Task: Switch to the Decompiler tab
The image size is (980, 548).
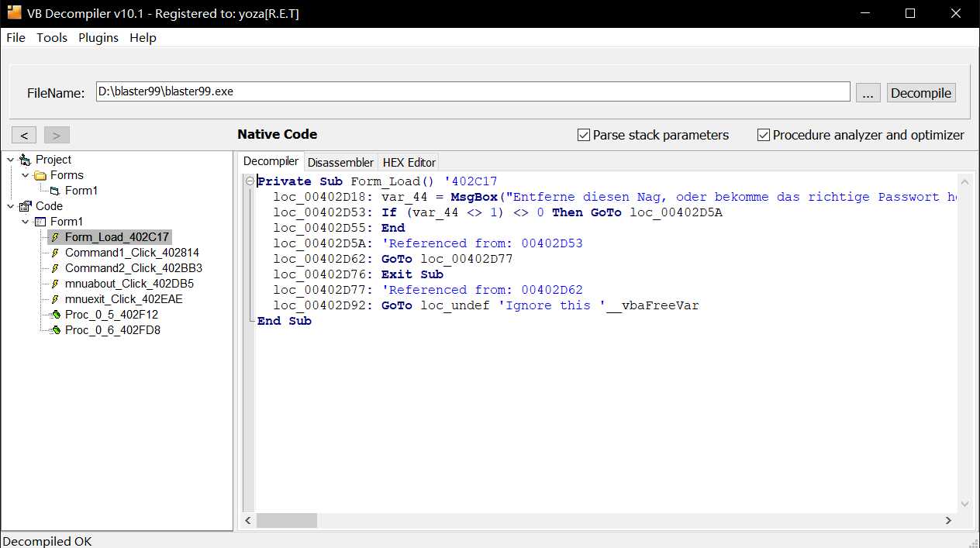Action: (271, 161)
